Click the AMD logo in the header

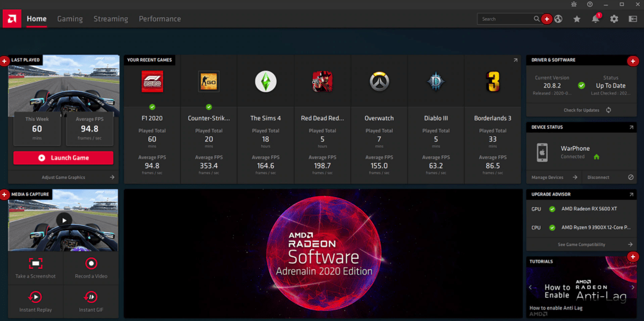tap(12, 19)
